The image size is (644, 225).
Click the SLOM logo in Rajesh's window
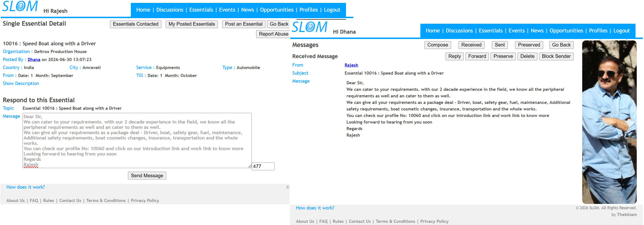point(20,6)
